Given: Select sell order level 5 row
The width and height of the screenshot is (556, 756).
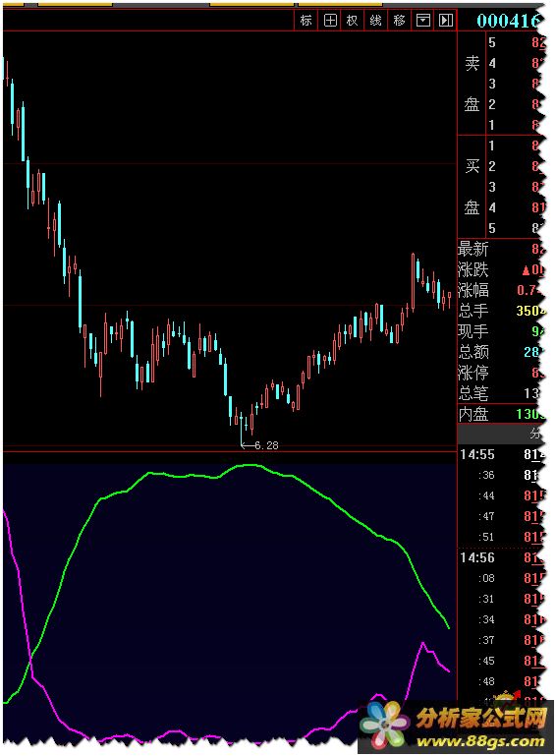Looking at the screenshot, I should 516,42.
